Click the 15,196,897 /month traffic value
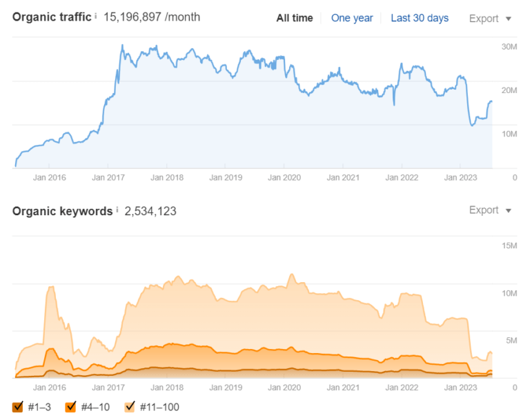Viewport: 530px width, 420px height. pos(152,17)
